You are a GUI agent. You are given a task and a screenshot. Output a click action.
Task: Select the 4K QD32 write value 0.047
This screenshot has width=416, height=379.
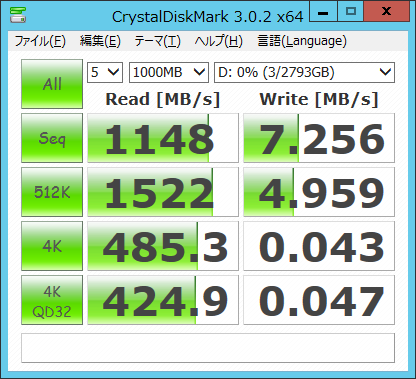click(x=319, y=300)
